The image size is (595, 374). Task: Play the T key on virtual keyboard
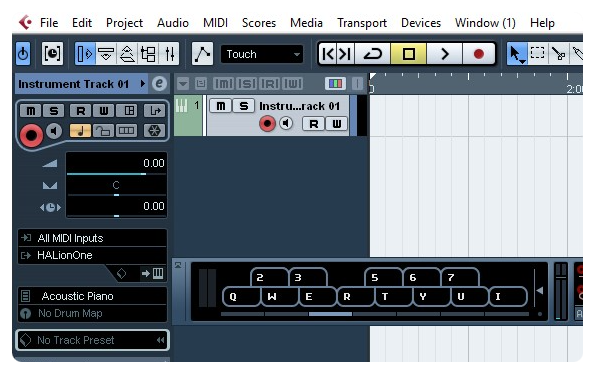pyautogui.click(x=393, y=296)
